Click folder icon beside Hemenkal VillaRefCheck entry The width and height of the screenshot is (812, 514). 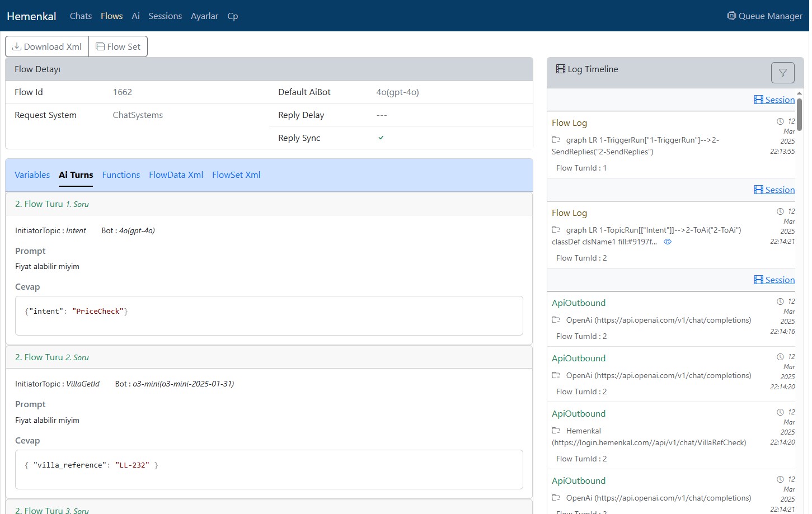click(x=556, y=431)
